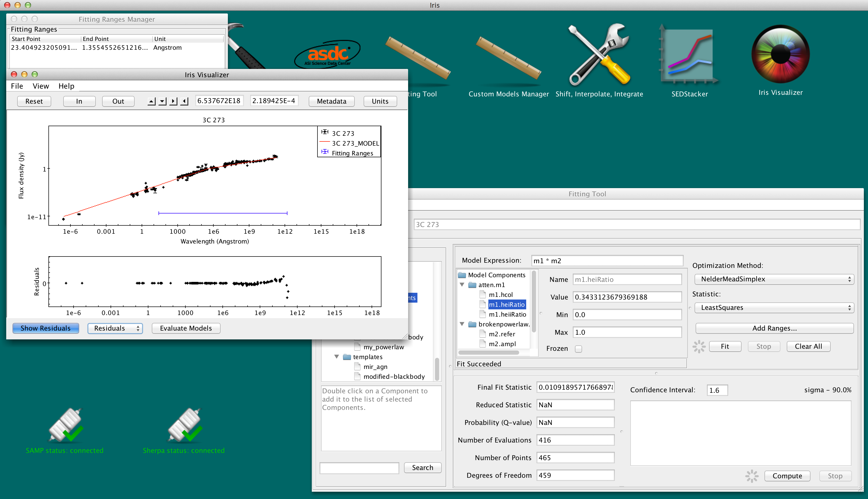Image resolution: width=868 pixels, height=499 pixels.
Task: Click the parameter Min field
Action: (x=627, y=315)
